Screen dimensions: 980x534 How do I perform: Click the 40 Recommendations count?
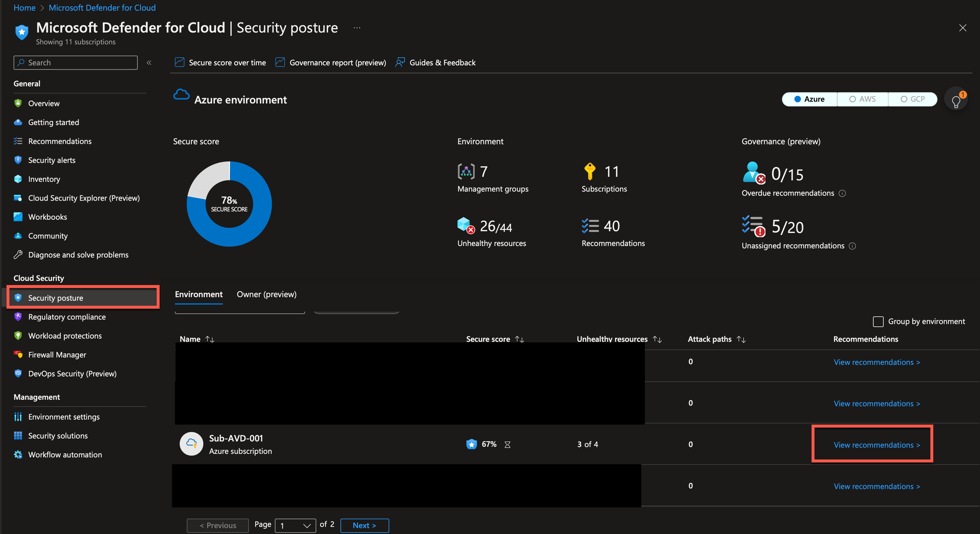(611, 226)
